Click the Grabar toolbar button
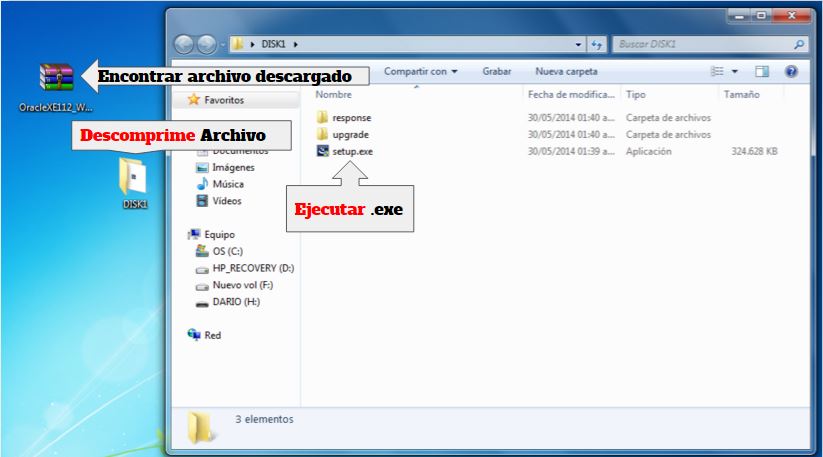The height and width of the screenshot is (457, 823). 497,72
